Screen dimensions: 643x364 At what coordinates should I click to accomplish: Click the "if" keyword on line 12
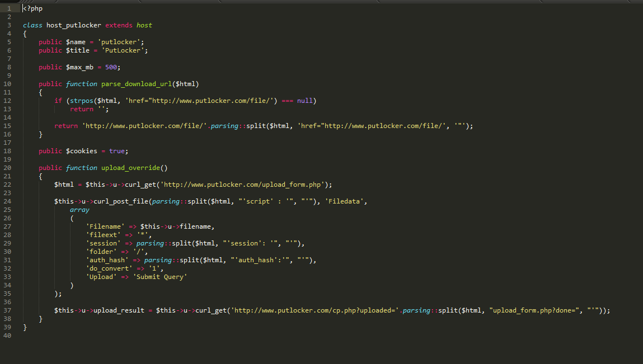(58, 101)
